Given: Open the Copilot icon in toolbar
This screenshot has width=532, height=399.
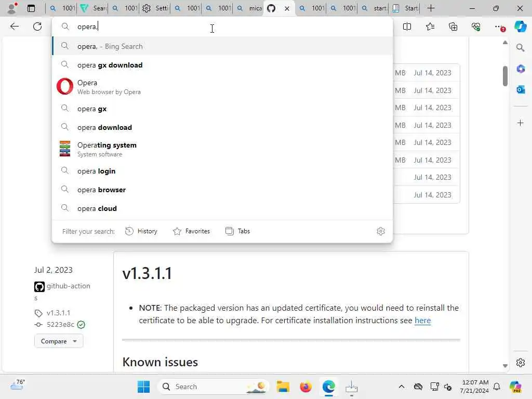Looking at the screenshot, I should [x=520, y=26].
